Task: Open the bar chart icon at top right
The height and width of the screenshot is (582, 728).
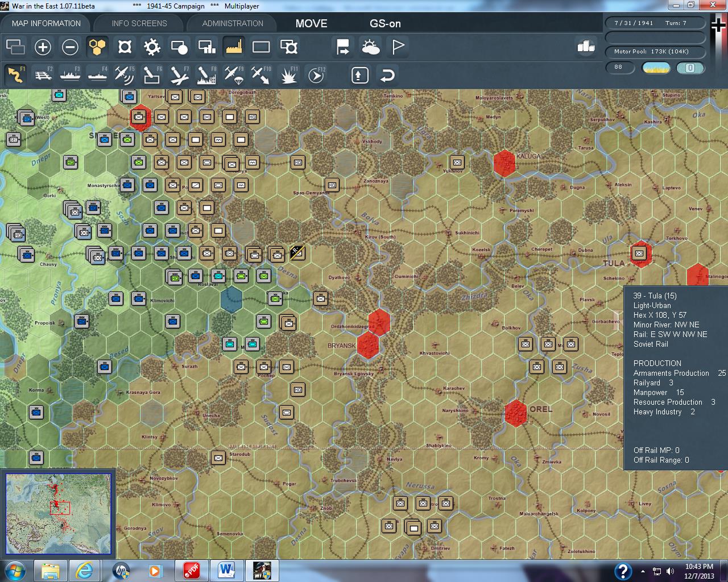Action: pos(585,47)
